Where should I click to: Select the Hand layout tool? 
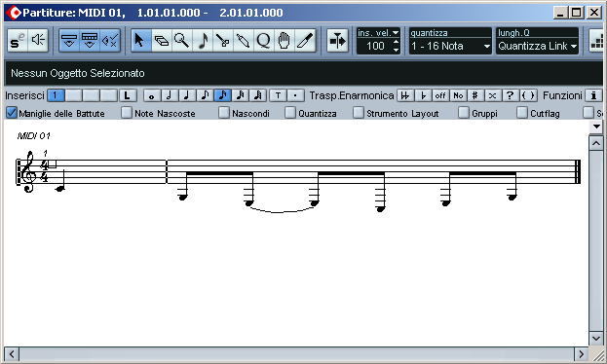[x=285, y=40]
